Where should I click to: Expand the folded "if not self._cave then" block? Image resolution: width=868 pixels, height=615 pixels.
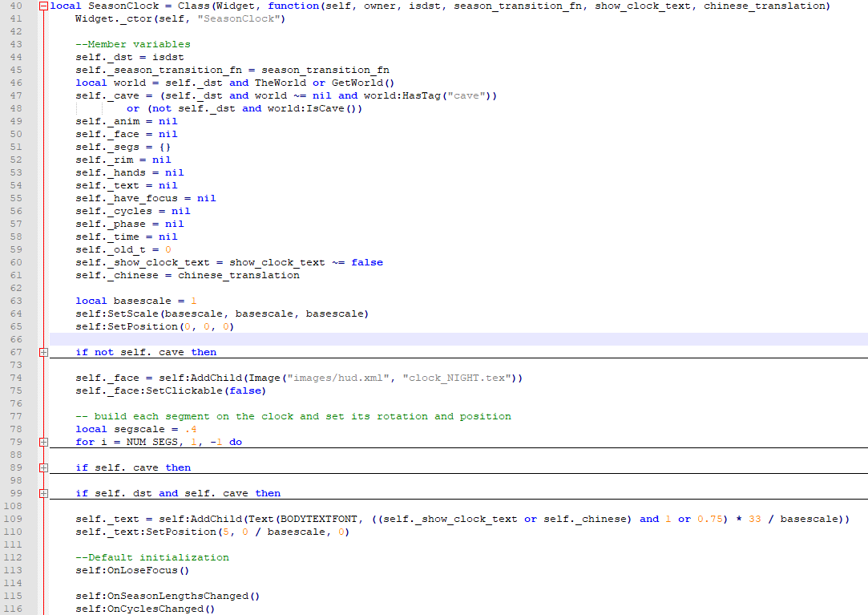coord(43,352)
